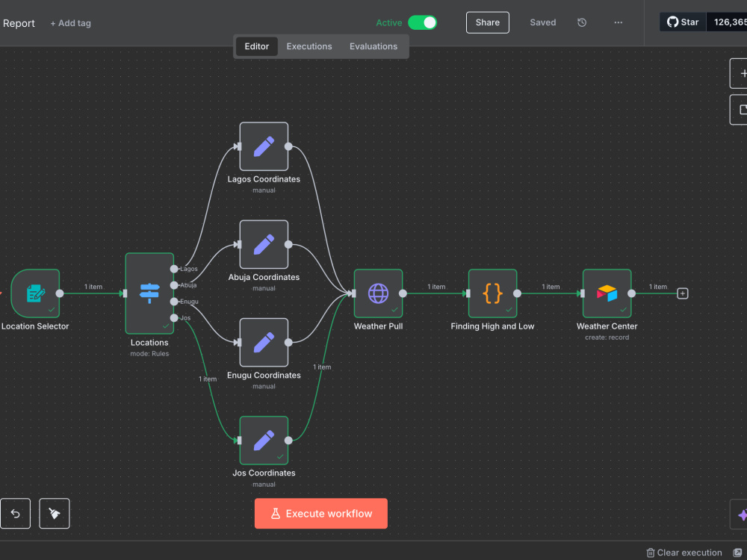Switch to the Executions tab
The image size is (747, 560).
pos(309,46)
